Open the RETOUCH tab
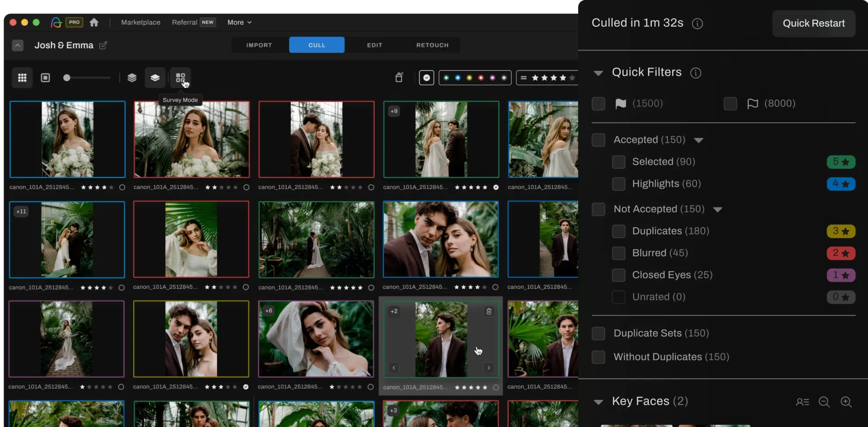Screen dimensions: 868x427 click(432, 45)
